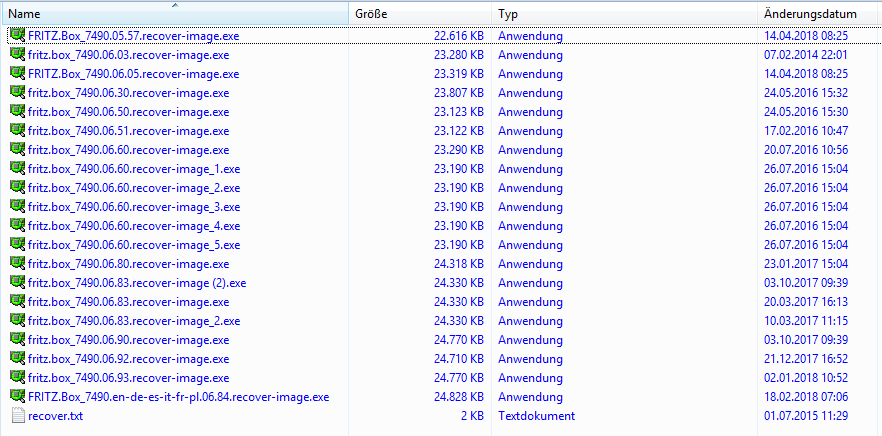
Task: Select file name fritz.box_7490.06.60.recover-image_5.exe
Action: [x=134, y=245]
